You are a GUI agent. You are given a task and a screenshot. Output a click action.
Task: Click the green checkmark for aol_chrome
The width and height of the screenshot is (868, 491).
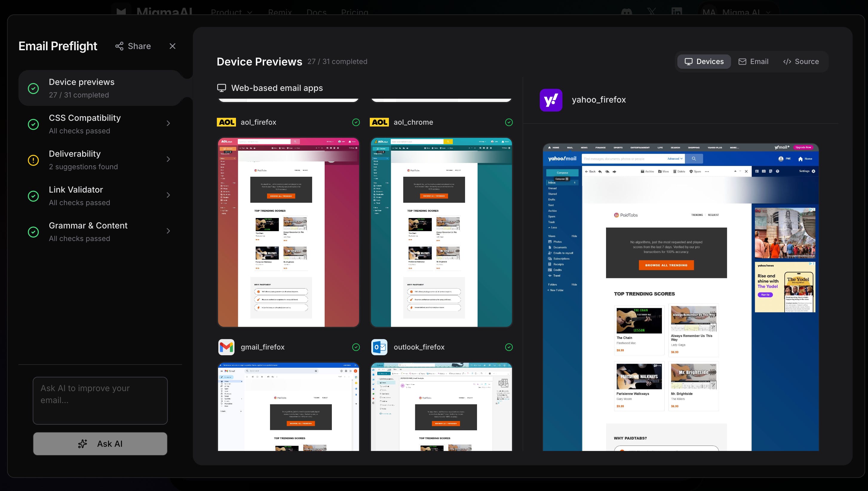(509, 122)
